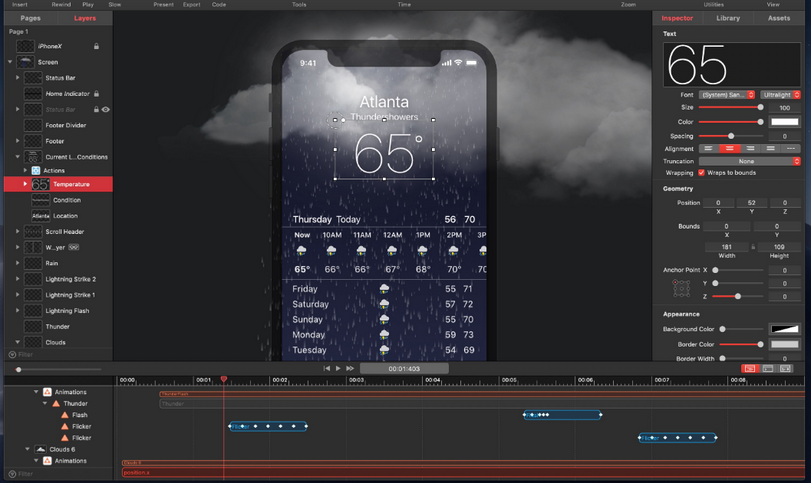Expand the Temperature layer
This screenshot has width=811, height=483.
(25, 184)
